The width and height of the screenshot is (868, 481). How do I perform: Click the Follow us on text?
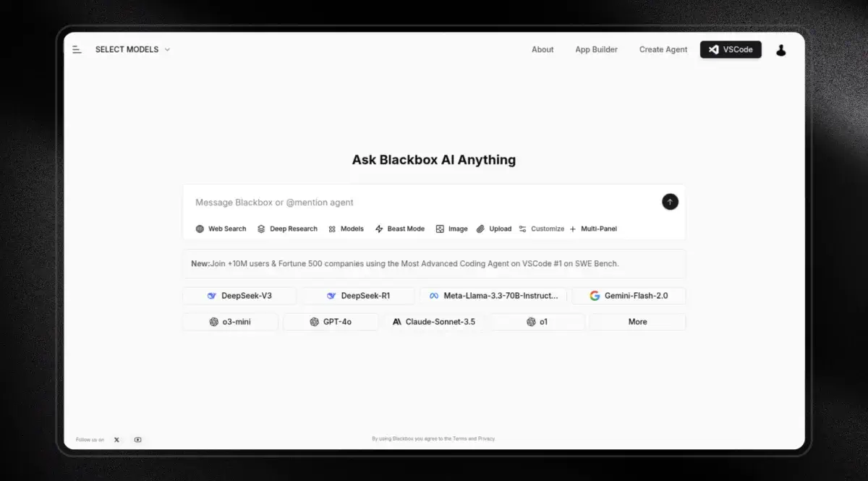tap(90, 440)
